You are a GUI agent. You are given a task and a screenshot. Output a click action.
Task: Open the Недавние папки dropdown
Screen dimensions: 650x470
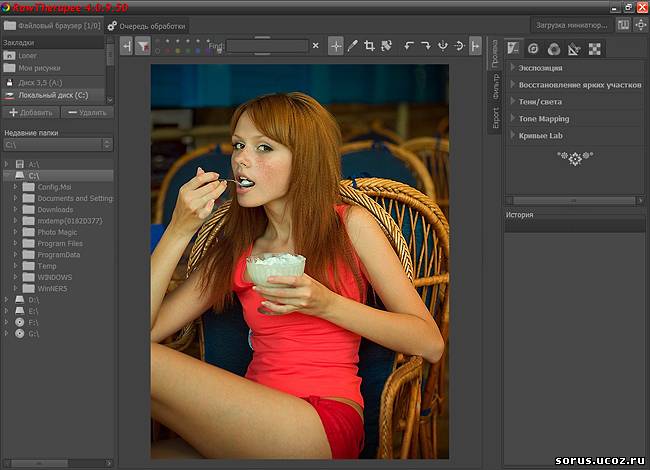57,145
